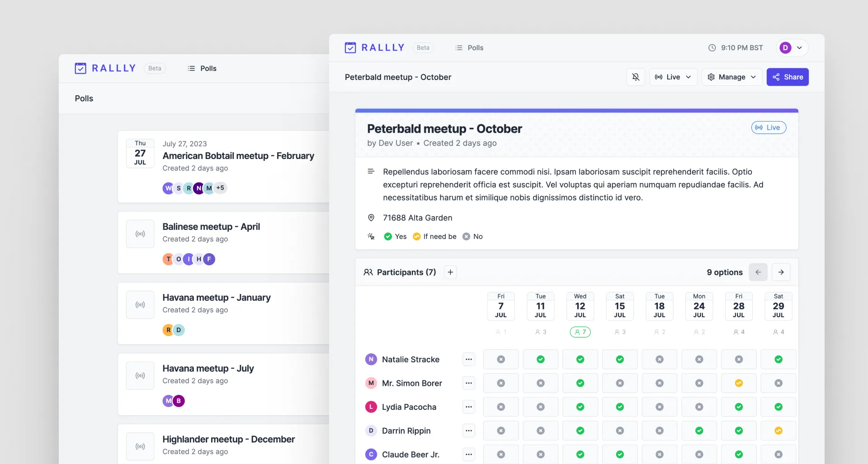This screenshot has height=464, width=868.
Task: Open Polls menu in front window
Action: tap(469, 47)
